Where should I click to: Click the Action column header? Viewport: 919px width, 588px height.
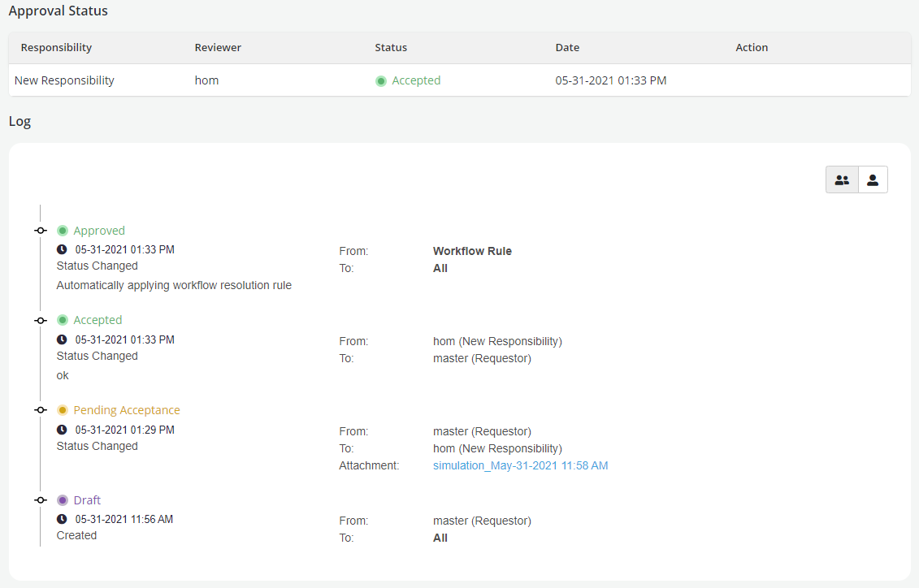pyautogui.click(x=752, y=48)
